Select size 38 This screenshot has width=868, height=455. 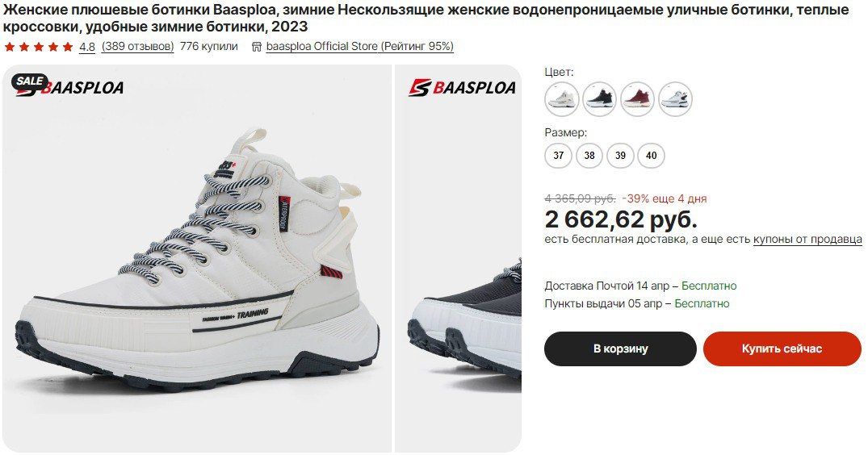click(589, 156)
